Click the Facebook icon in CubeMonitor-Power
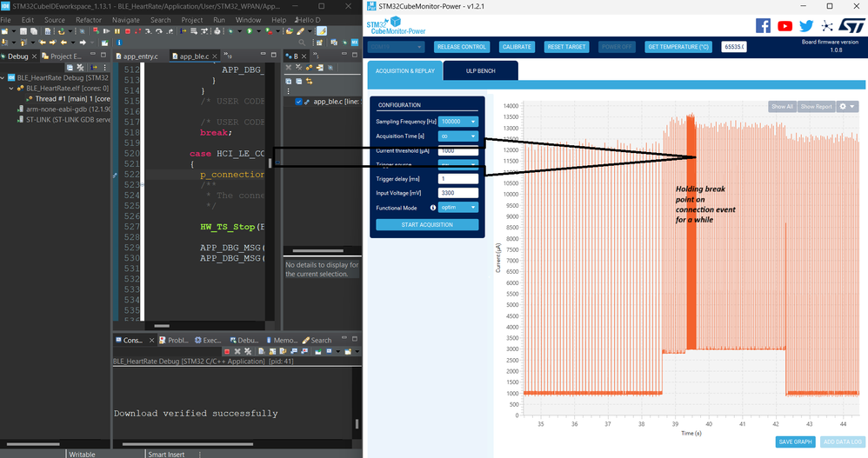 pos(763,25)
